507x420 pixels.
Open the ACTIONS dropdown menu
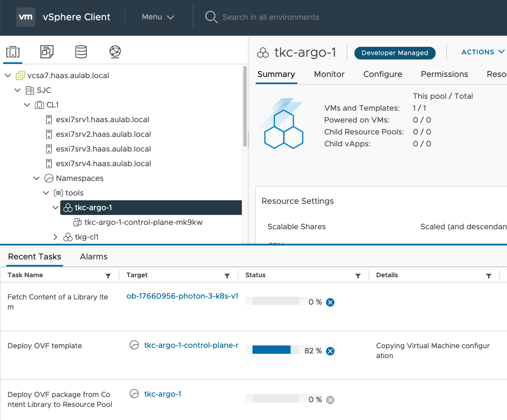482,52
